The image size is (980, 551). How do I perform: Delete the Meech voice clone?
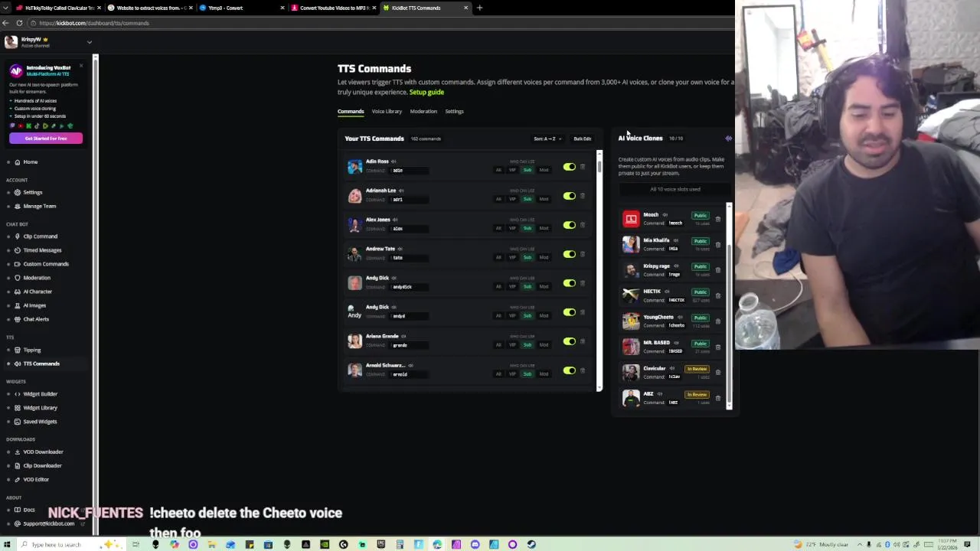click(717, 220)
